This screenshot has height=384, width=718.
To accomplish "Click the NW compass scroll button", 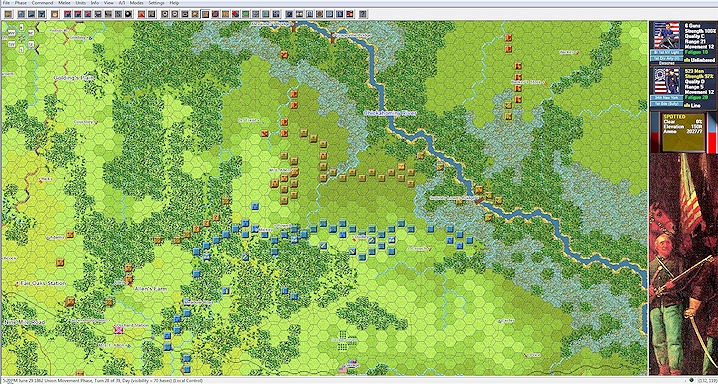I will (11, 33).
